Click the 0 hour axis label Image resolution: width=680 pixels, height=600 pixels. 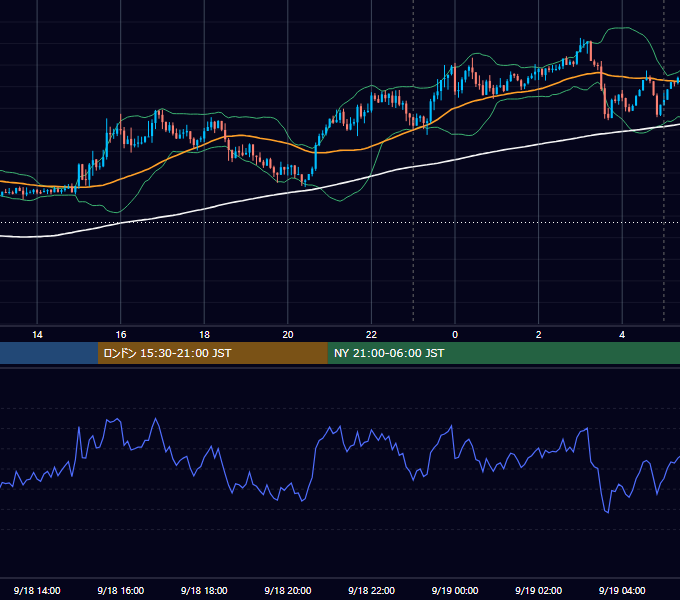pyautogui.click(x=455, y=335)
